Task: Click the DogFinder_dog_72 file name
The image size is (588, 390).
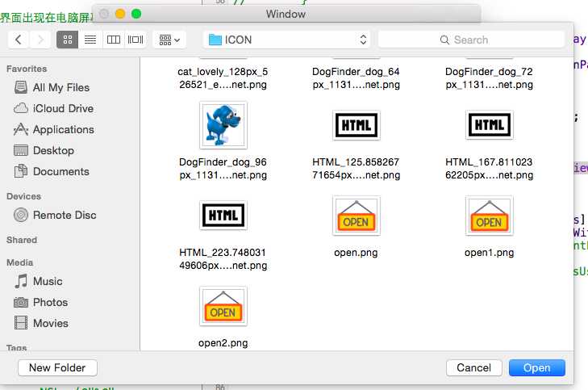Action: [x=489, y=78]
